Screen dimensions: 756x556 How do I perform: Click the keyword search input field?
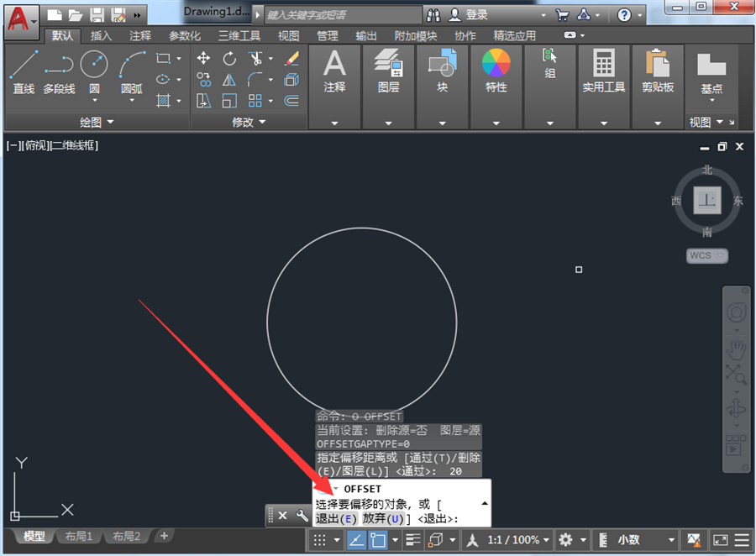[x=344, y=15]
